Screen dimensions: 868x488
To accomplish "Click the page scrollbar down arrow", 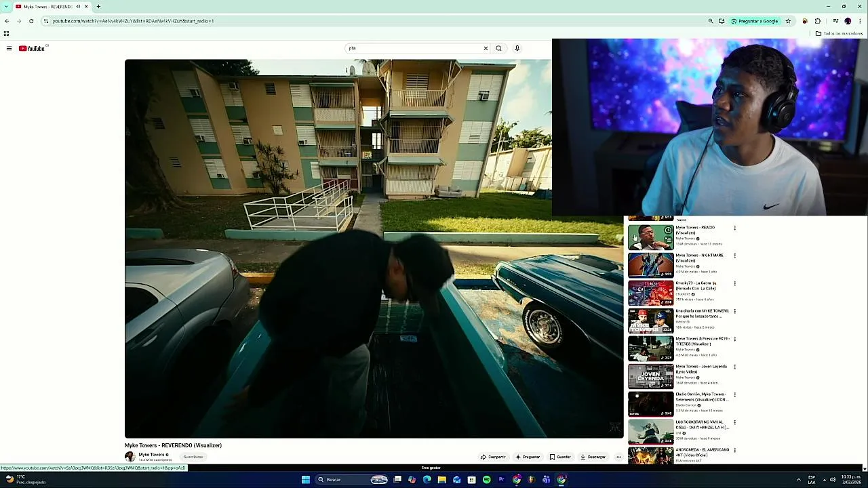I will click(x=864, y=468).
